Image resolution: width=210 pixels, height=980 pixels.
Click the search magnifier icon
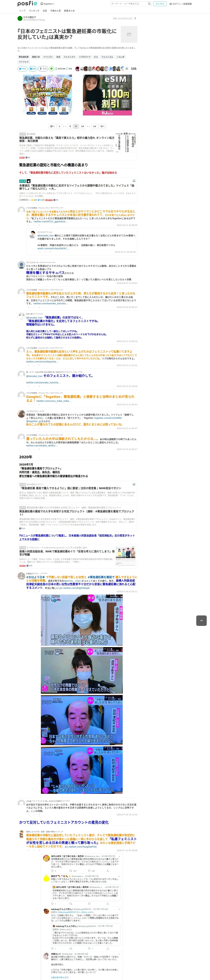149,4
